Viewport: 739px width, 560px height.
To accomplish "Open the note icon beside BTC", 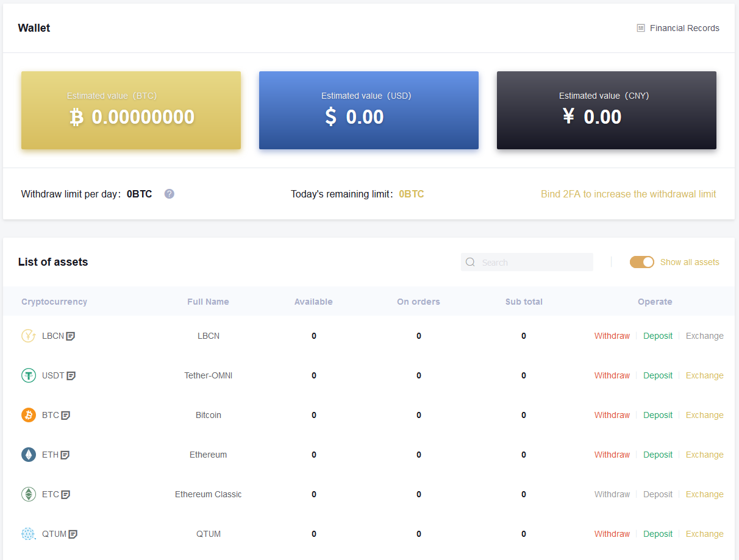I will [66, 416].
